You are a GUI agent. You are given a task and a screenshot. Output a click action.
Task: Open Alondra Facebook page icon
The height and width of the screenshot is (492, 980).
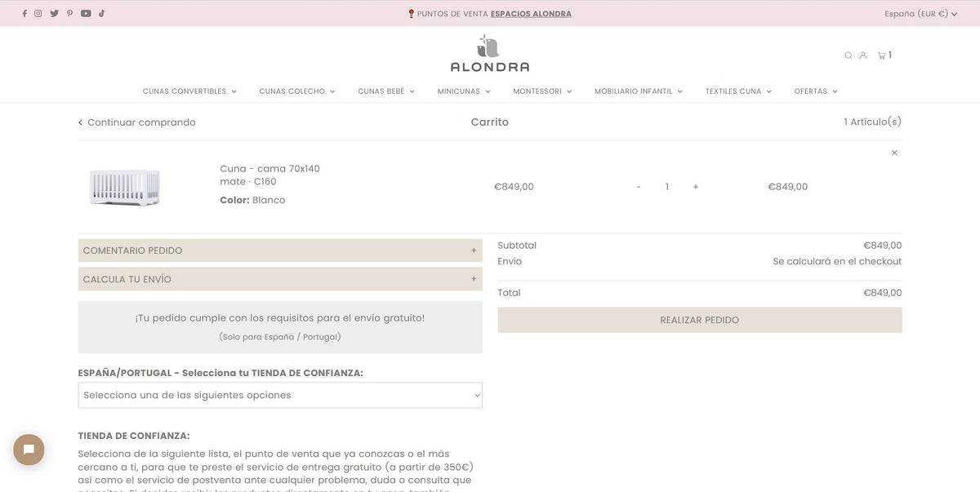[24, 13]
